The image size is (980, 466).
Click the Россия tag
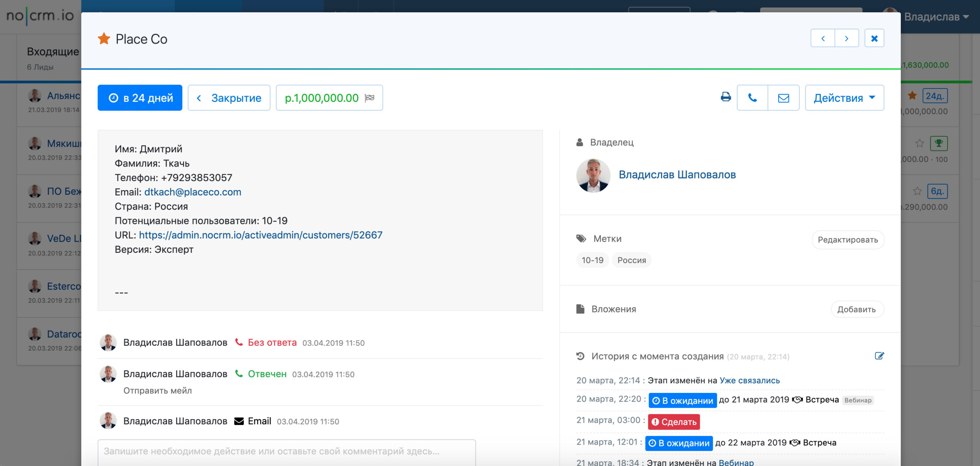(x=631, y=260)
